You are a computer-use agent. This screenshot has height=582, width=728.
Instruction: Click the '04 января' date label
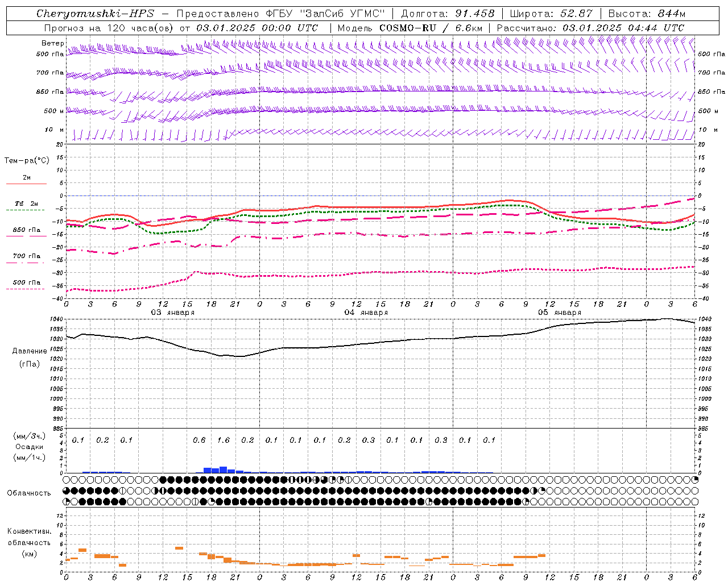(x=366, y=313)
